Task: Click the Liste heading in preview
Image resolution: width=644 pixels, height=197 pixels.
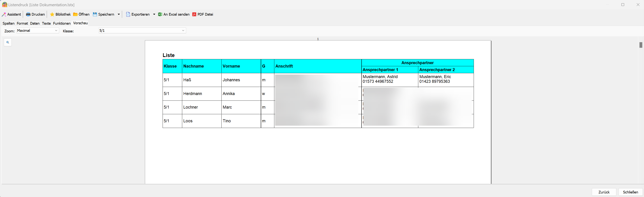Action: [168, 55]
